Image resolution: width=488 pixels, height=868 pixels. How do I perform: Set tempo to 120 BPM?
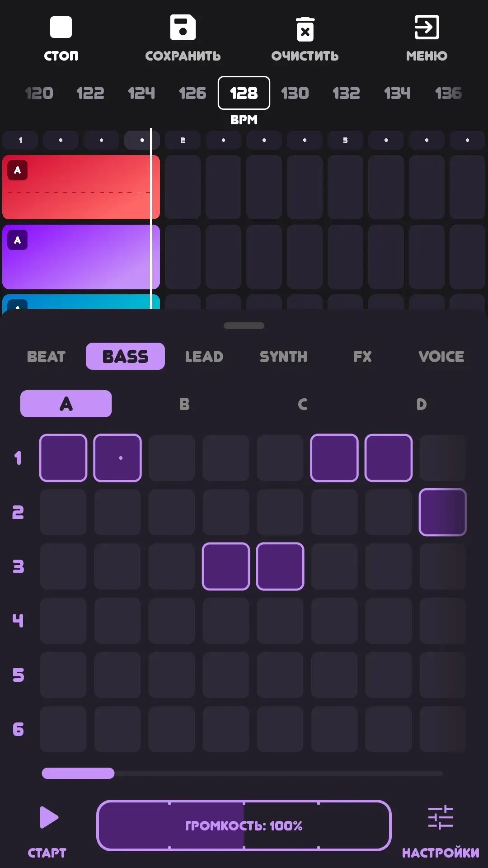(39, 93)
